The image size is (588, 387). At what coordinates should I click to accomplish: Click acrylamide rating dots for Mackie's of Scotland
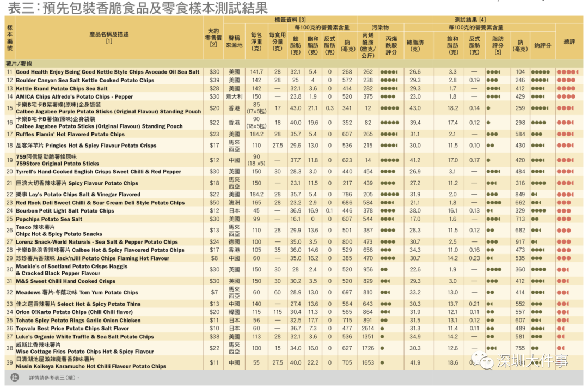tap(384, 269)
